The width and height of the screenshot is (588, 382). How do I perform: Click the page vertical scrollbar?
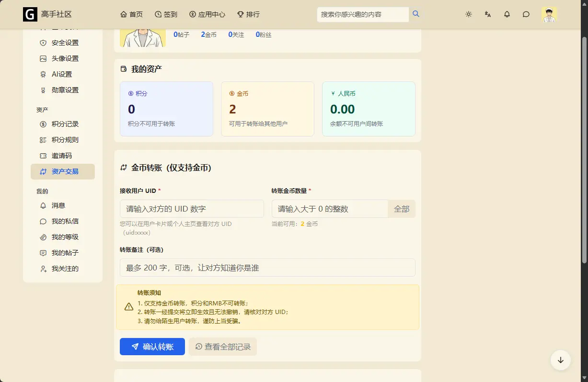pos(584,150)
